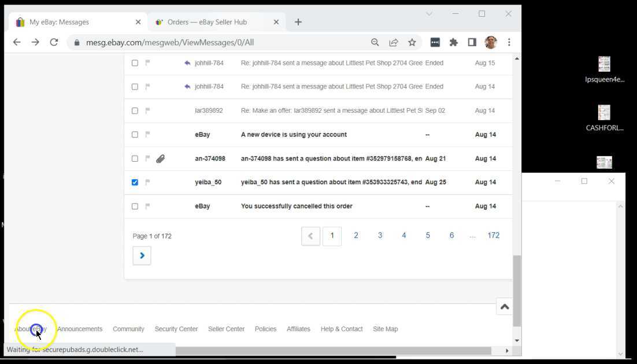This screenshot has height=364, width=637.
Task: Click the zoom magnifier icon in the address bar
Action: [375, 42]
